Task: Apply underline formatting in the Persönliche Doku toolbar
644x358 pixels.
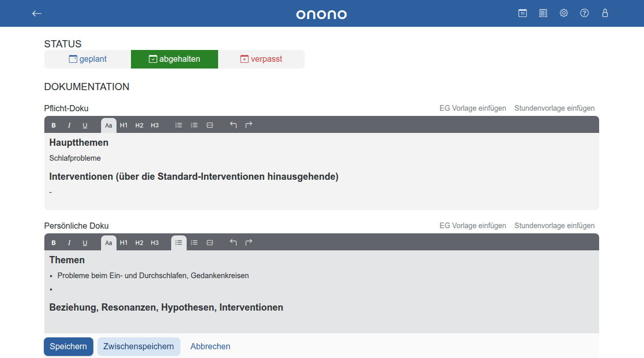Action: click(85, 242)
